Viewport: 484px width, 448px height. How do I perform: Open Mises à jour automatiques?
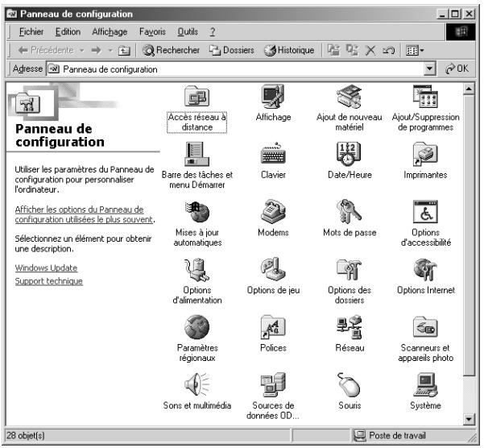197,212
